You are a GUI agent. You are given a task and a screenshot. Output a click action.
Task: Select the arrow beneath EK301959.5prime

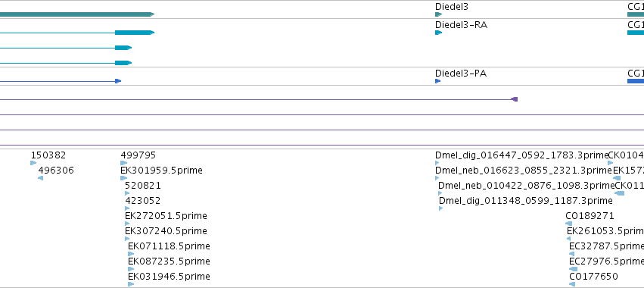(123, 178)
